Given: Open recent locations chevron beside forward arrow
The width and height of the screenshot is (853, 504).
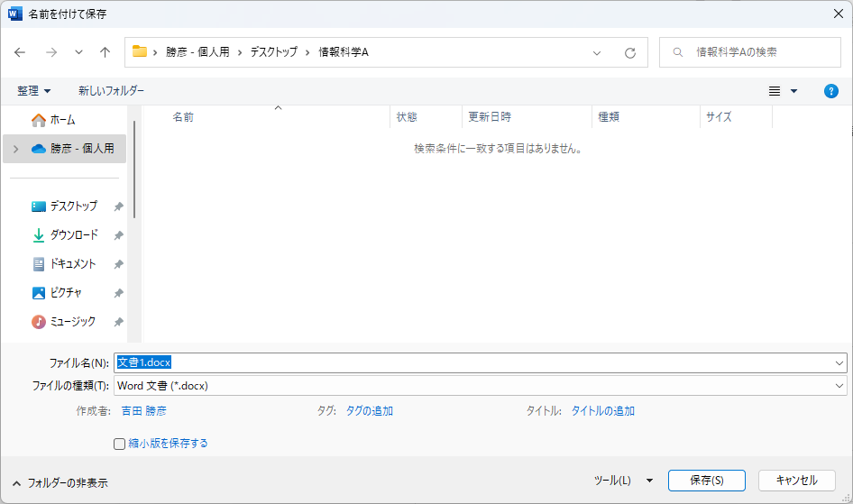Looking at the screenshot, I should point(78,52).
